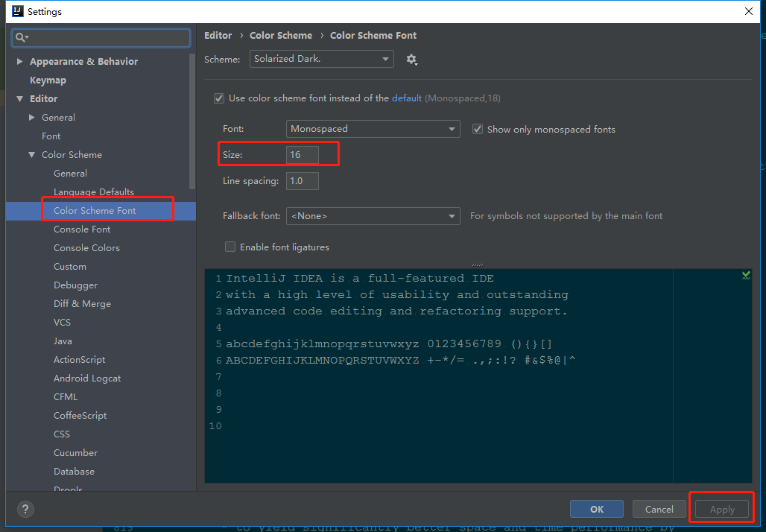766x532 pixels.
Task: Click the search magnifier icon in settings
Action: click(21, 37)
